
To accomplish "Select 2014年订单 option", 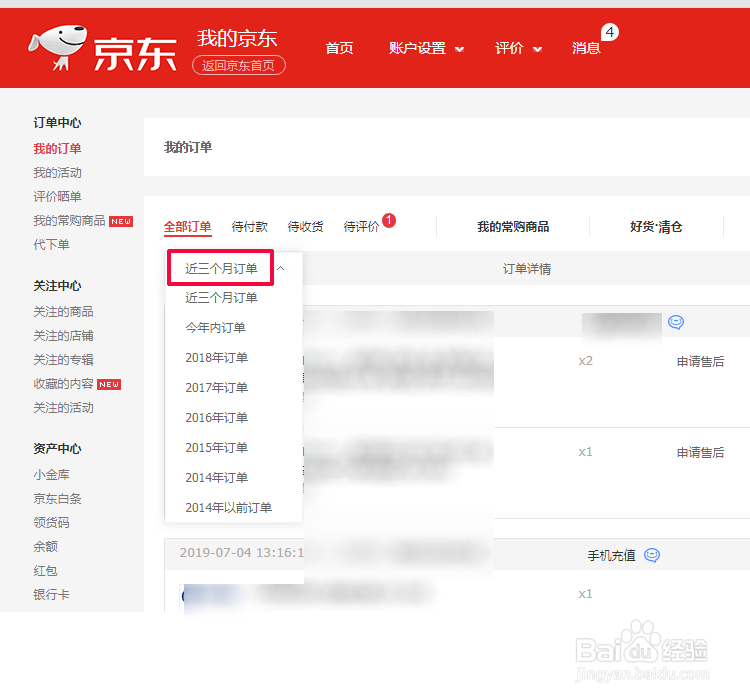I will [x=217, y=478].
